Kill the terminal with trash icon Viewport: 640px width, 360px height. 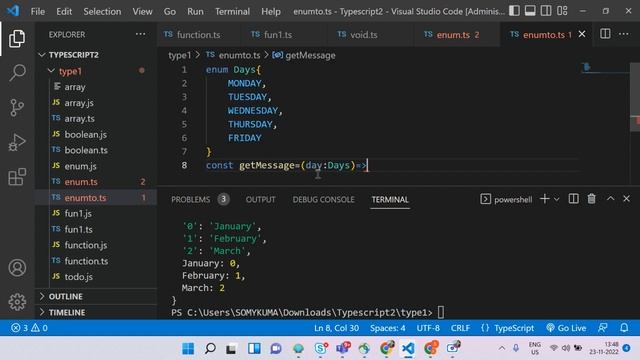click(x=591, y=199)
